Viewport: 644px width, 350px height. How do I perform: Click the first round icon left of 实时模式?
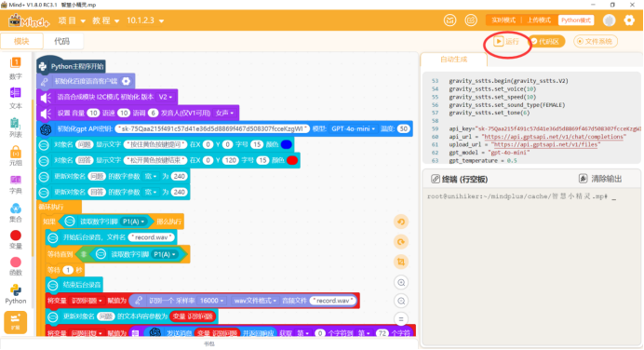coord(449,20)
